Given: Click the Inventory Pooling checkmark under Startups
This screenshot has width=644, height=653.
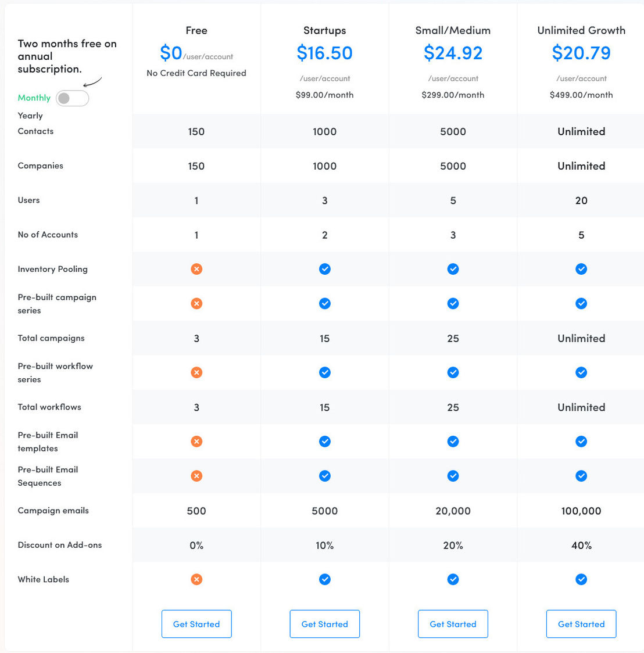Looking at the screenshot, I should 325,269.
